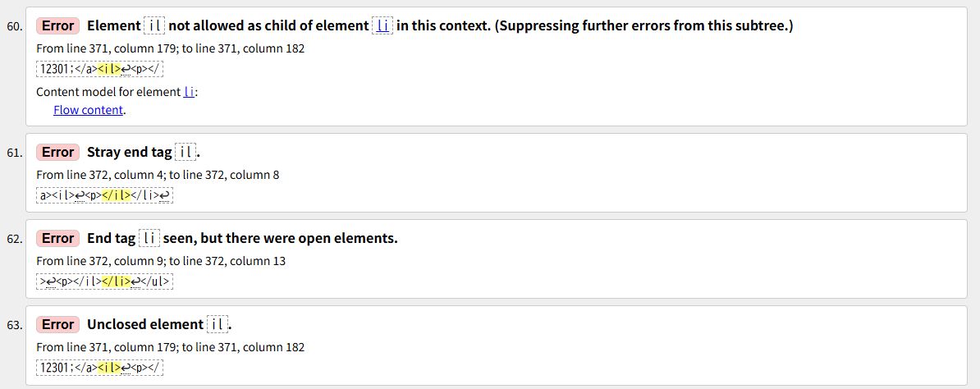980x389 pixels.
Task: Click the 'il' code tag in 'Unclosed element' message
Action: pyautogui.click(x=218, y=324)
